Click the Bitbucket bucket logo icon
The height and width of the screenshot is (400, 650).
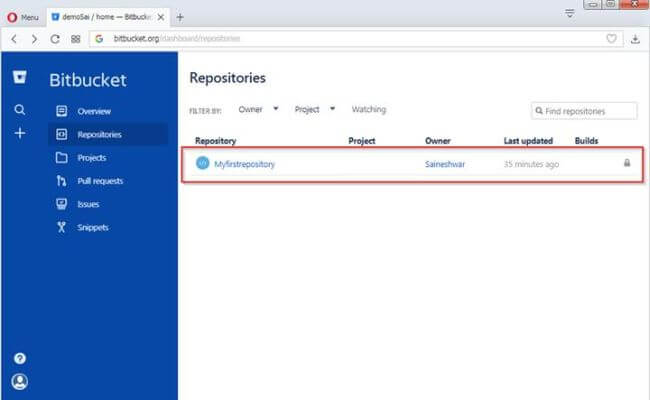(19, 77)
